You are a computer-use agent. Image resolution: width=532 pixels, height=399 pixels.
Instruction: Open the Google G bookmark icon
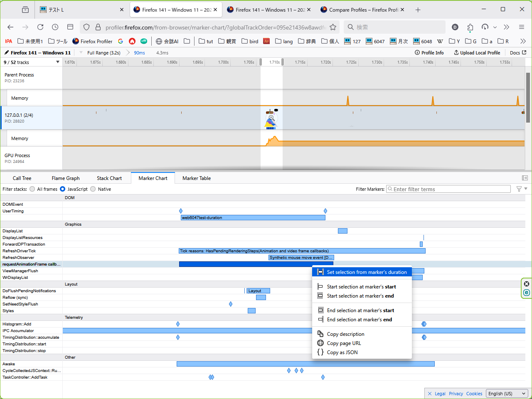point(121,41)
